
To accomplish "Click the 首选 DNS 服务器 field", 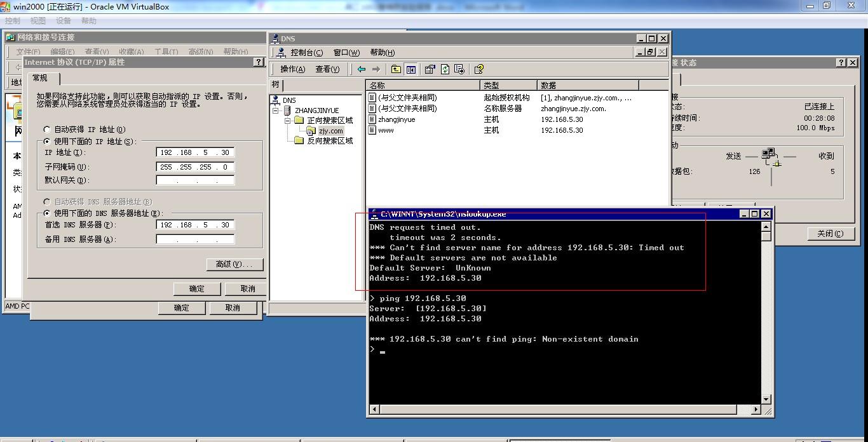I will [x=195, y=225].
